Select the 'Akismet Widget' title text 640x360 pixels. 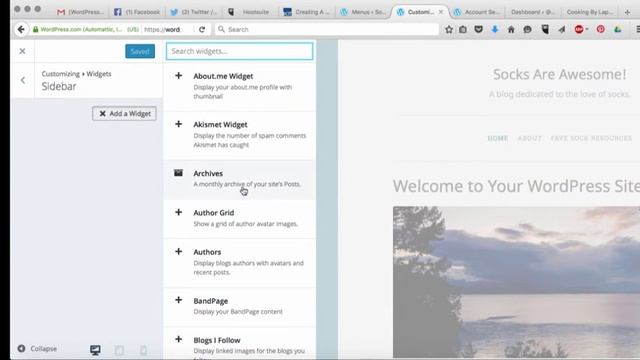point(220,124)
